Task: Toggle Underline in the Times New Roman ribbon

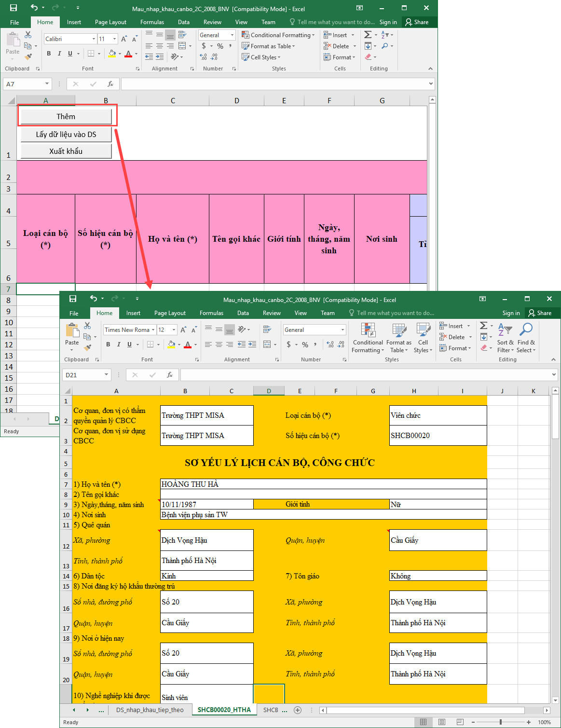Action: [x=129, y=344]
